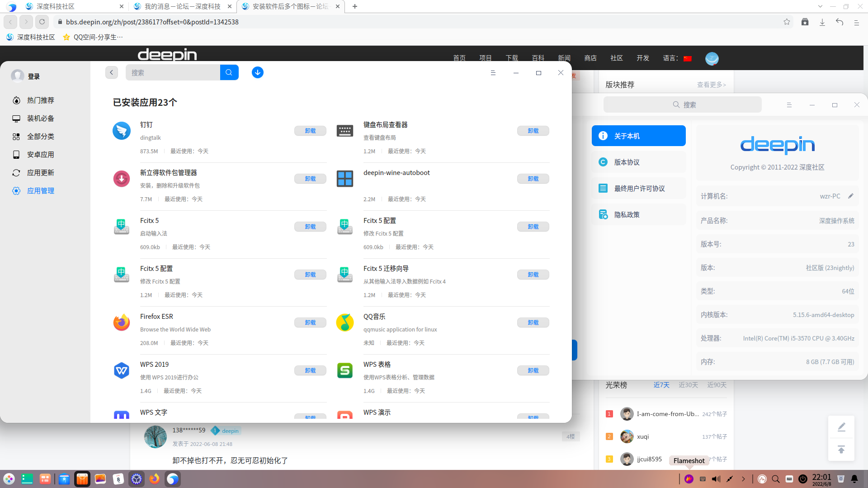Open 社区 in the deepin site nav
868x488 pixels.
tap(617, 58)
